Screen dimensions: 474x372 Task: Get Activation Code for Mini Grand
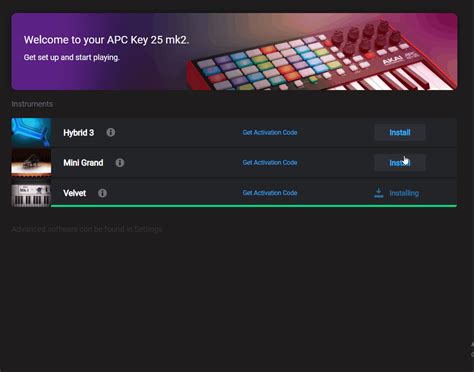(x=270, y=163)
